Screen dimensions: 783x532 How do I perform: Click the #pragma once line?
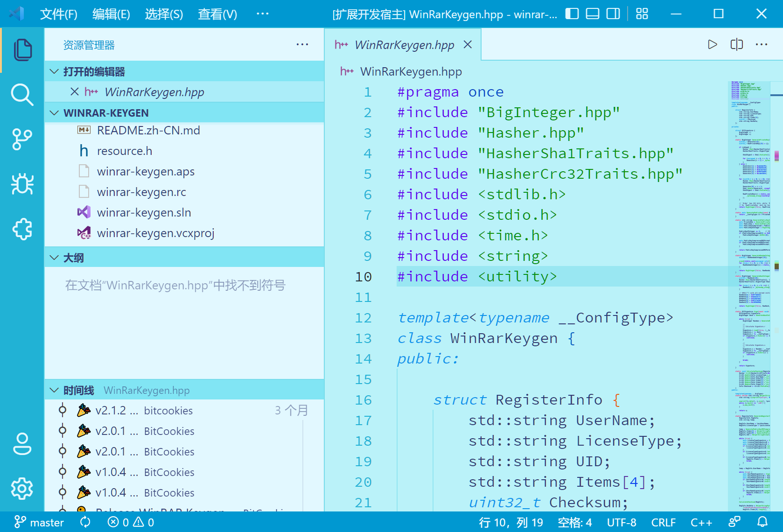coord(450,92)
